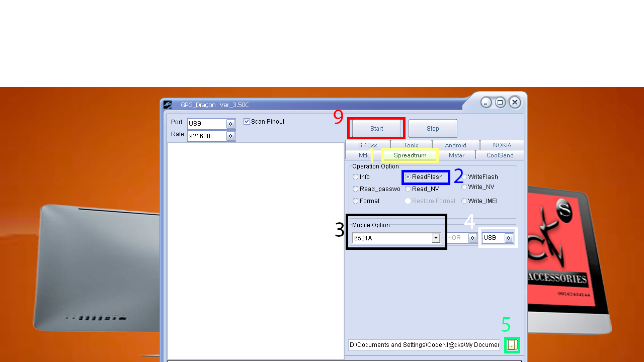Select the ReadFlash radio option
This screenshot has width=644, height=362.
click(408, 177)
